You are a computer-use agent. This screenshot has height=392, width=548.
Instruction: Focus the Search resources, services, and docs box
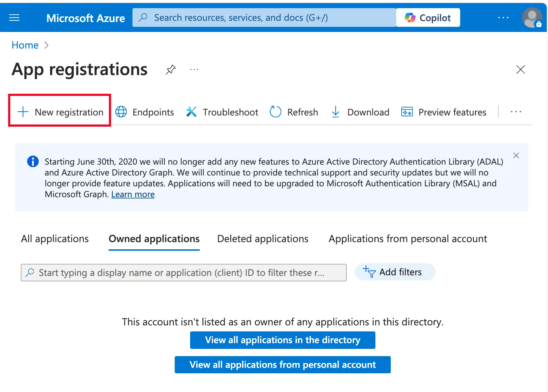[x=264, y=17]
